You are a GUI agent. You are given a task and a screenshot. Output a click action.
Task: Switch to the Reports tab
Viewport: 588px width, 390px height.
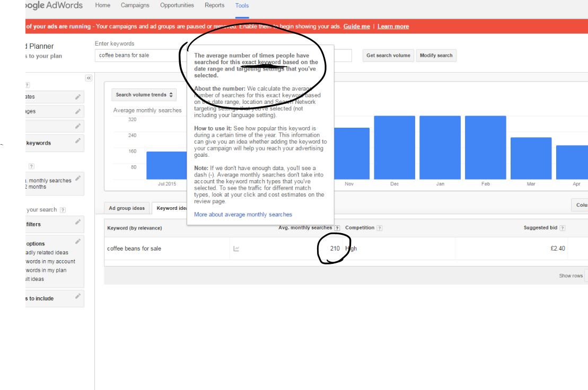pos(215,5)
